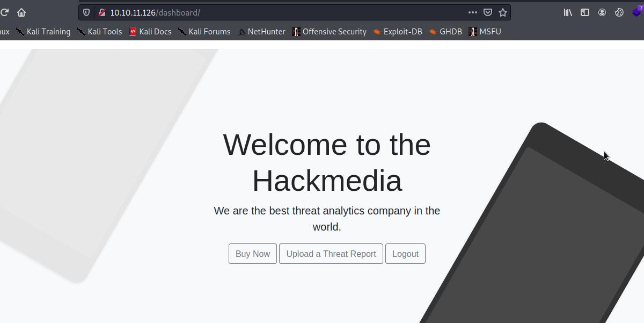Viewport: 644px width, 323px height.
Task: Open the Library icon
Action: pyautogui.click(x=568, y=12)
